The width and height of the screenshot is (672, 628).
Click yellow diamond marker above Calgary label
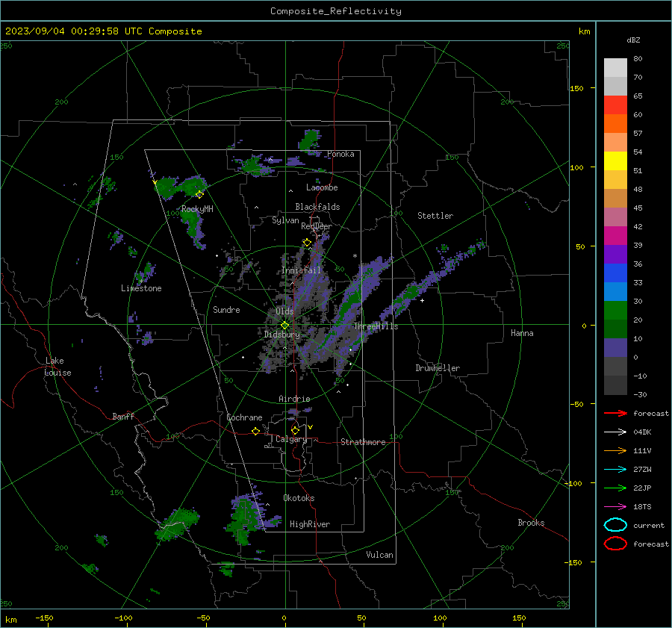pyautogui.click(x=295, y=430)
